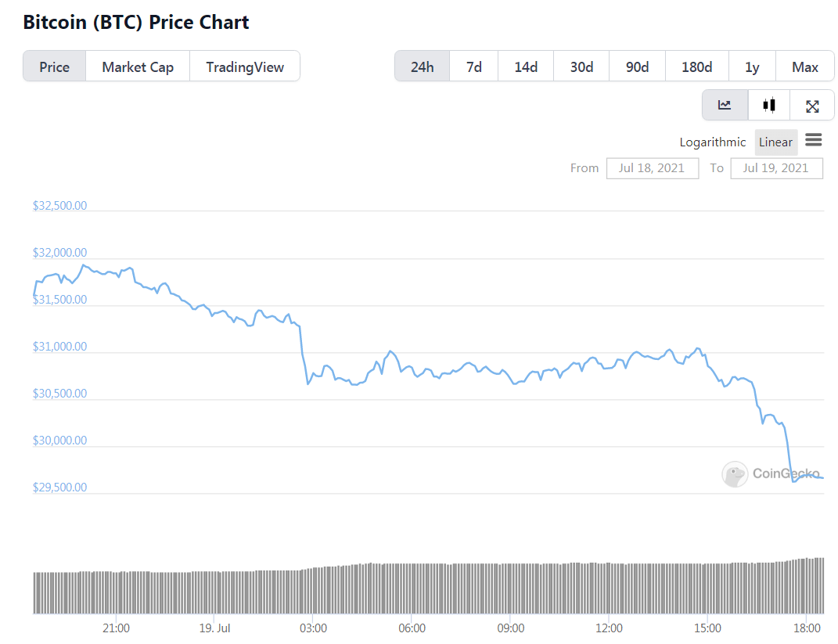Switch to Market Cap tab
Screen dimensions: 838x644
click(138, 67)
